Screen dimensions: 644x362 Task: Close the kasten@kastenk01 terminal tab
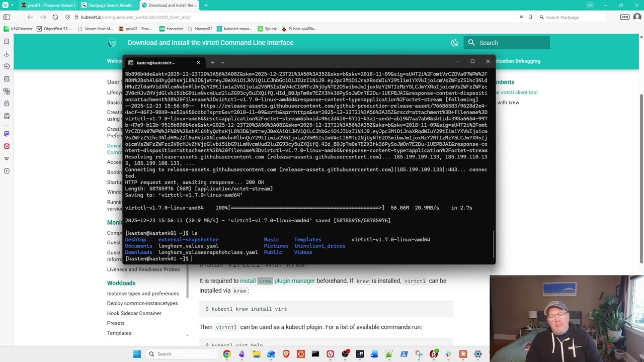click(x=198, y=63)
